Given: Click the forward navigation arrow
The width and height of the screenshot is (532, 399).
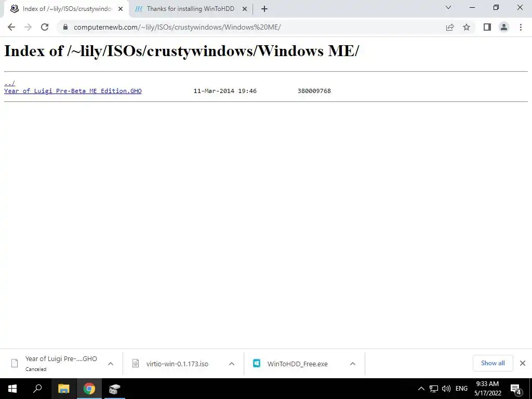Looking at the screenshot, I should [x=28, y=27].
